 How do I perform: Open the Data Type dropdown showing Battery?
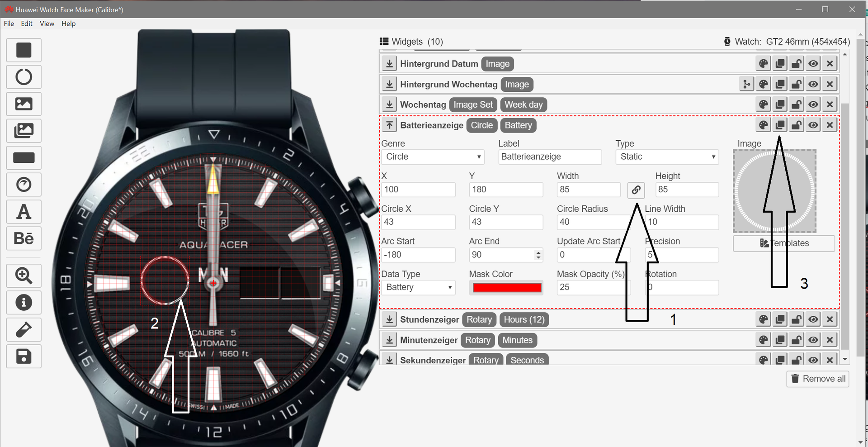click(418, 288)
